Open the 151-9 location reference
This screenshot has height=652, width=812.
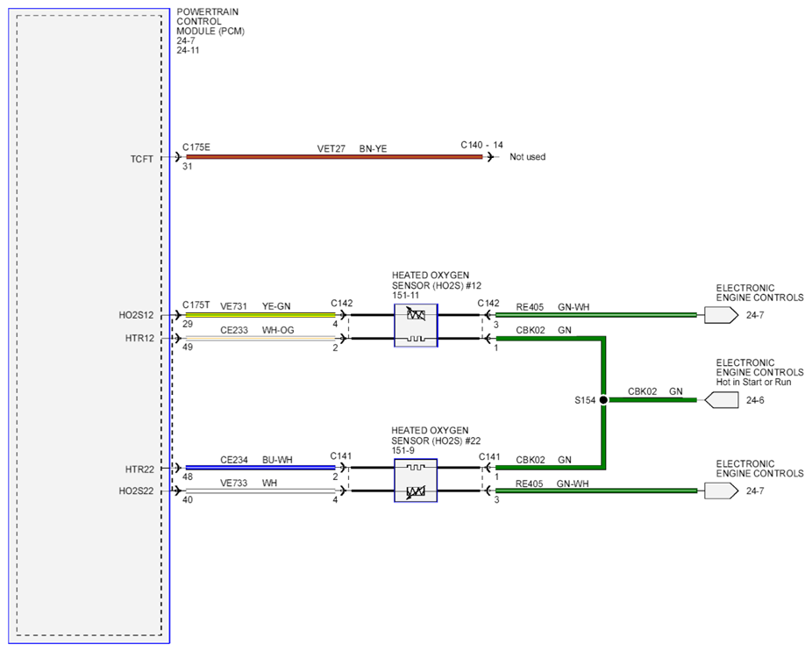(402, 450)
